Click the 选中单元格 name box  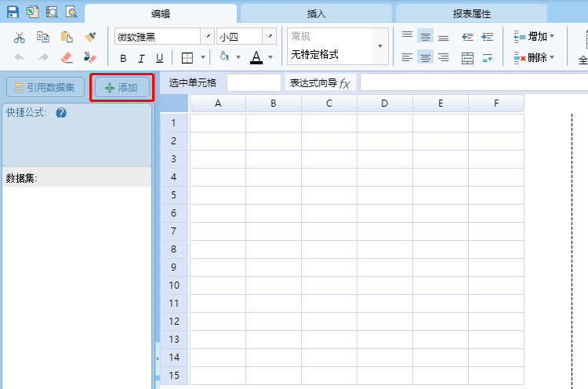[254, 82]
